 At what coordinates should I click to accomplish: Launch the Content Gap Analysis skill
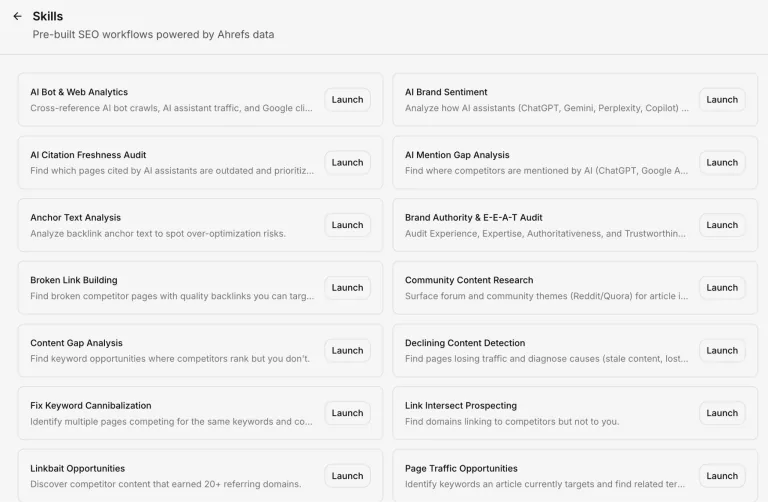pos(347,350)
